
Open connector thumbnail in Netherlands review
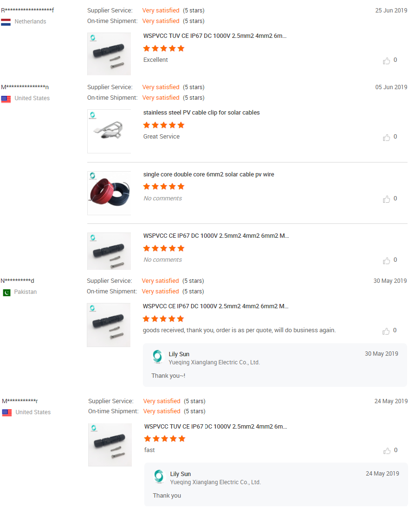coord(109,54)
